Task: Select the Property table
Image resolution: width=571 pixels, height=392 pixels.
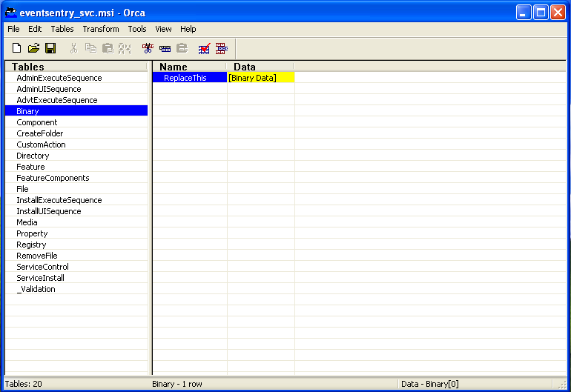Action: coord(76,233)
